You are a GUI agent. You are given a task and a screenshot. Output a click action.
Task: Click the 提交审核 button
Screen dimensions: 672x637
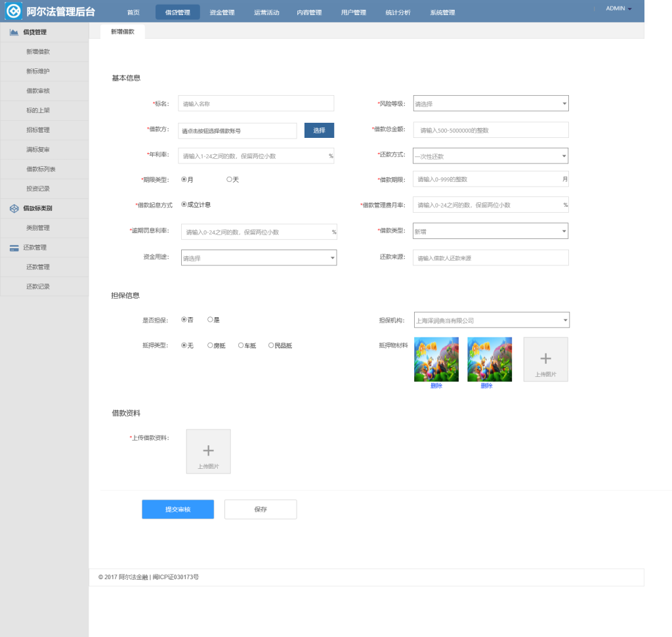coord(178,510)
